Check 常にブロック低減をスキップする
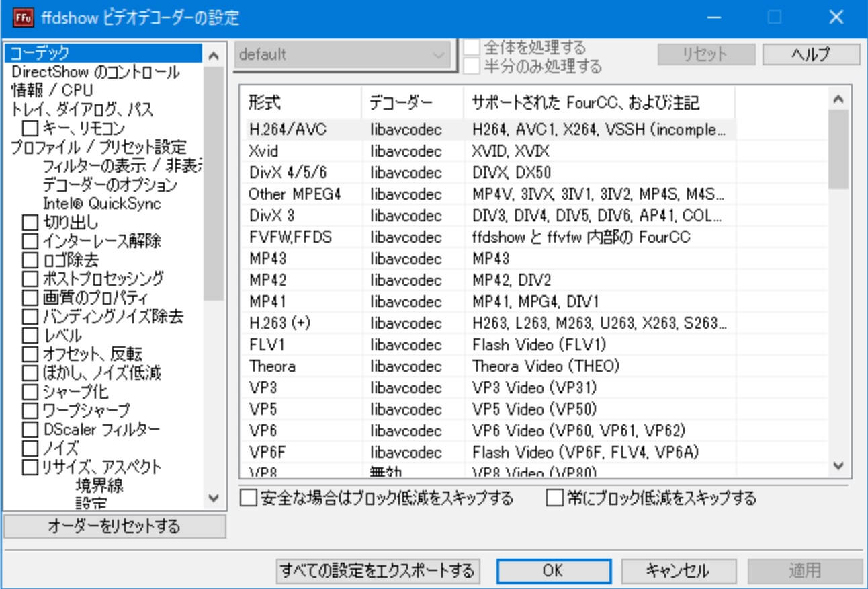 554,498
